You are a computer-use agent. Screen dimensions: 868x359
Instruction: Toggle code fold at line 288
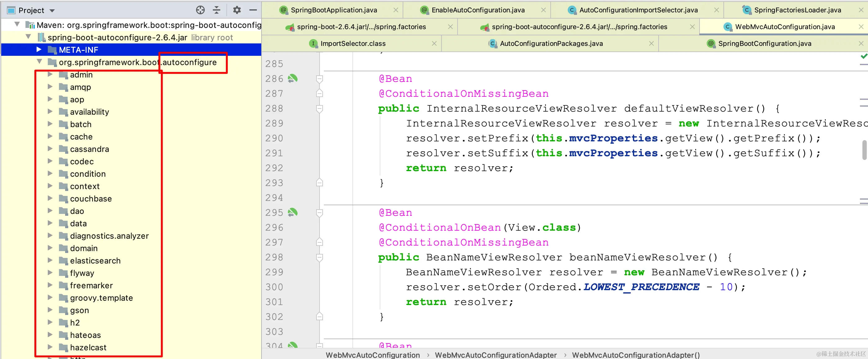pos(320,109)
